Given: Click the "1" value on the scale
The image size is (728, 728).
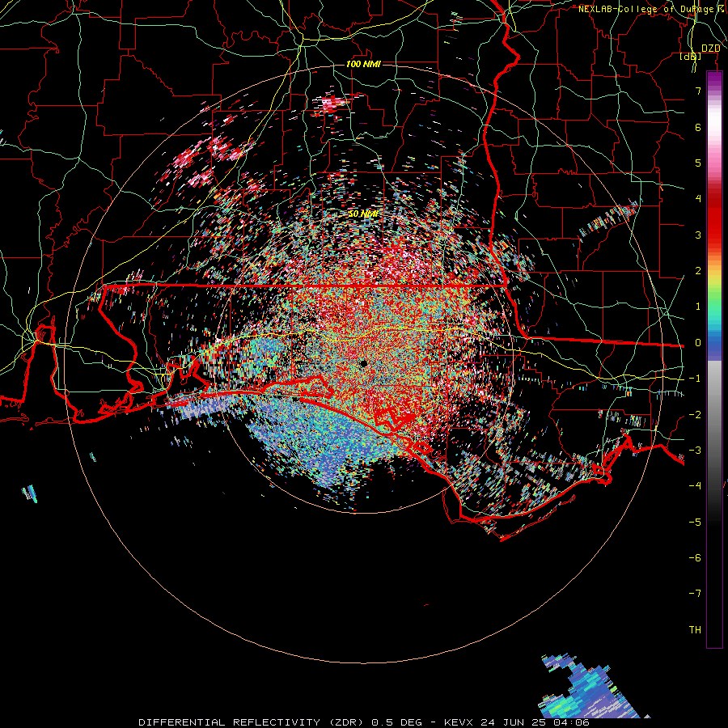Looking at the screenshot, I should tap(698, 307).
